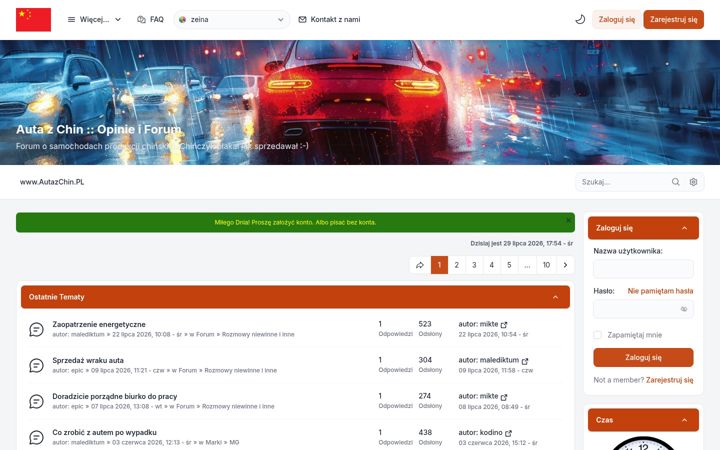Go to last post by mikte, 22 lipca
Image resolution: width=720 pixels, height=450 pixels.
pos(504,325)
